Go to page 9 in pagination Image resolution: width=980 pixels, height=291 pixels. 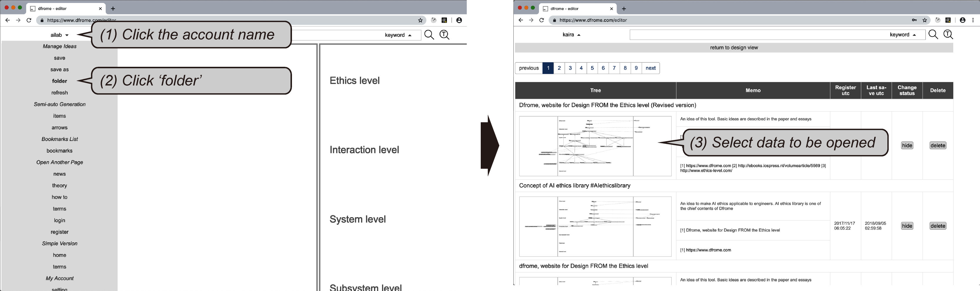tap(636, 68)
